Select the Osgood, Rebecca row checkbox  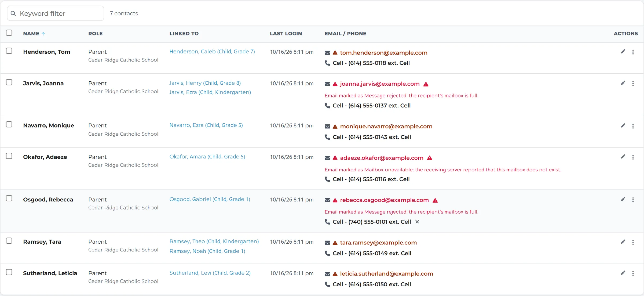(x=9, y=198)
